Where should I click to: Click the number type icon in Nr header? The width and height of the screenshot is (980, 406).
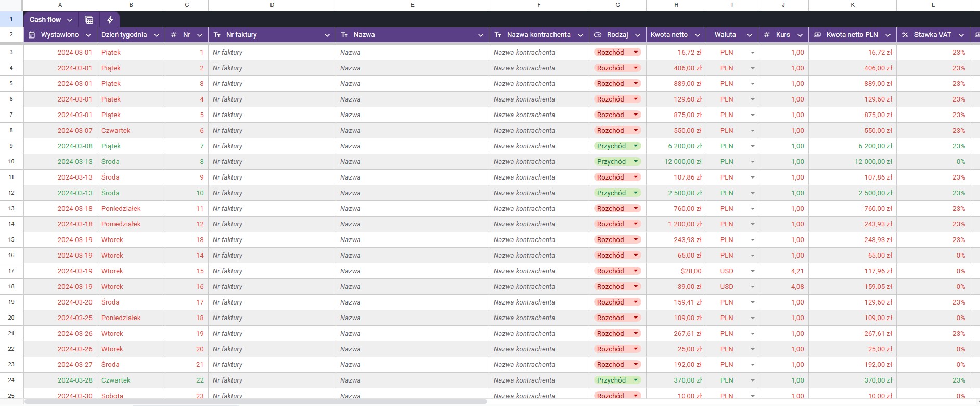(x=174, y=35)
